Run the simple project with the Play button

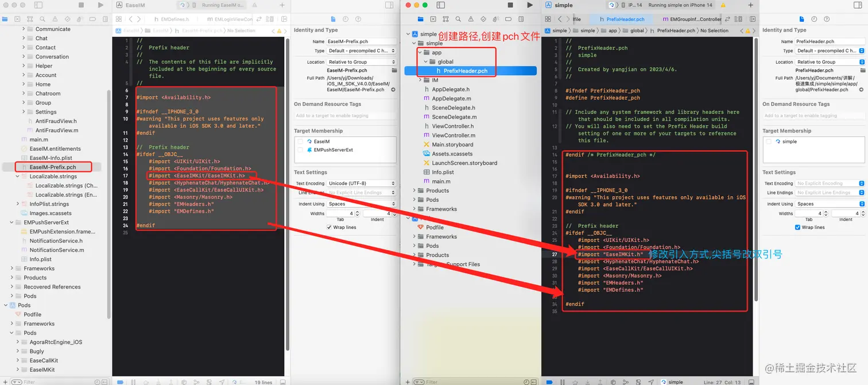529,5
